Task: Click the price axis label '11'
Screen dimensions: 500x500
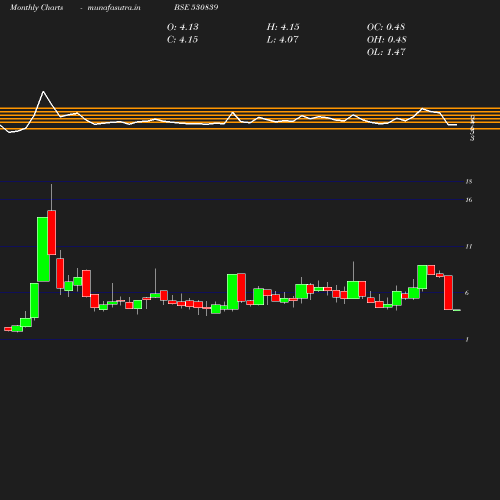Action: click(469, 247)
